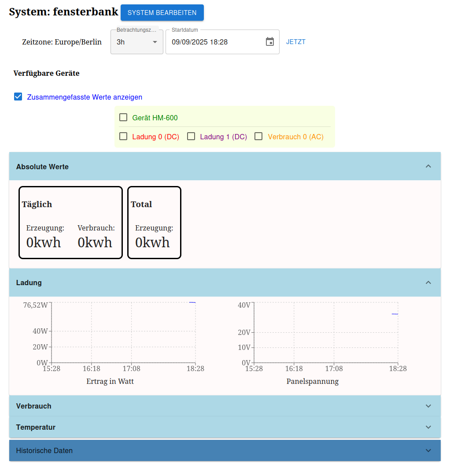Click the Startdatum input field

tap(216, 42)
